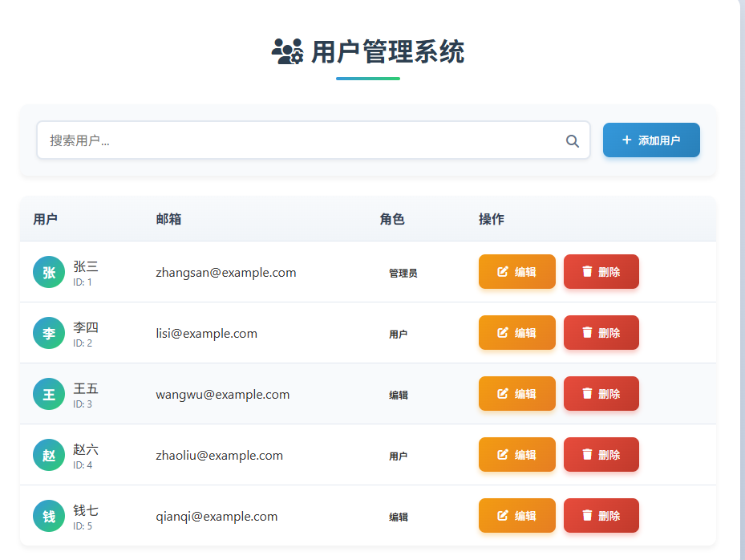Click the 王 avatar circle
Viewport: 745px width, 560px height.
coord(49,394)
